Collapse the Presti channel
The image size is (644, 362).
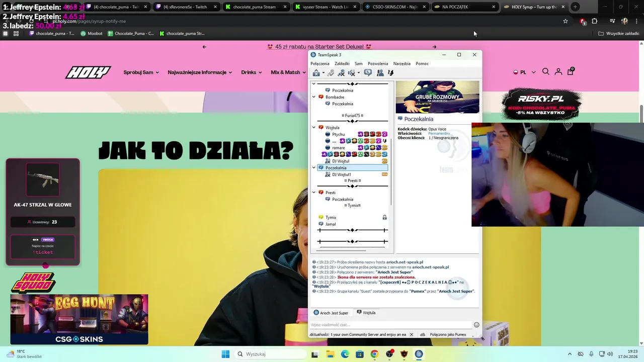coord(314,193)
